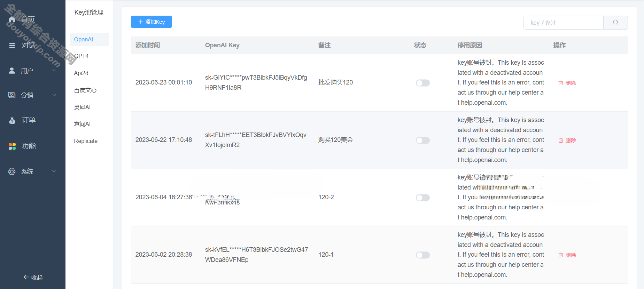The height and width of the screenshot is (289, 644).
Task: Expand the 分销 menu chevron
Action: (x=54, y=95)
